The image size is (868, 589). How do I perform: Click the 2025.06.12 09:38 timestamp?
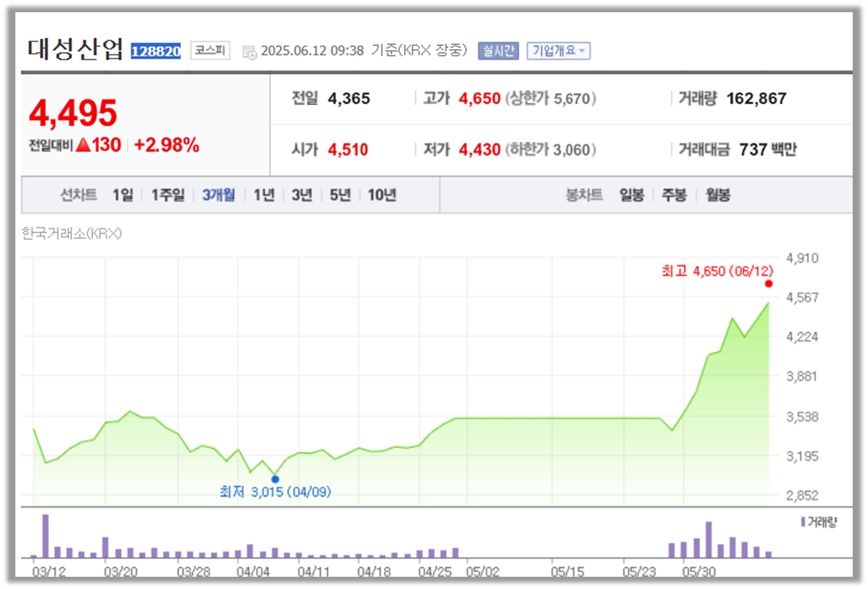312,51
